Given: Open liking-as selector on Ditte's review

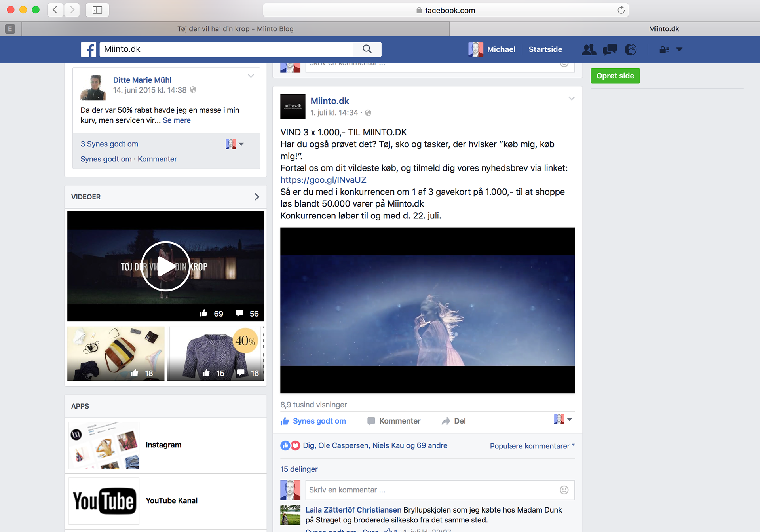Looking at the screenshot, I should (235, 144).
